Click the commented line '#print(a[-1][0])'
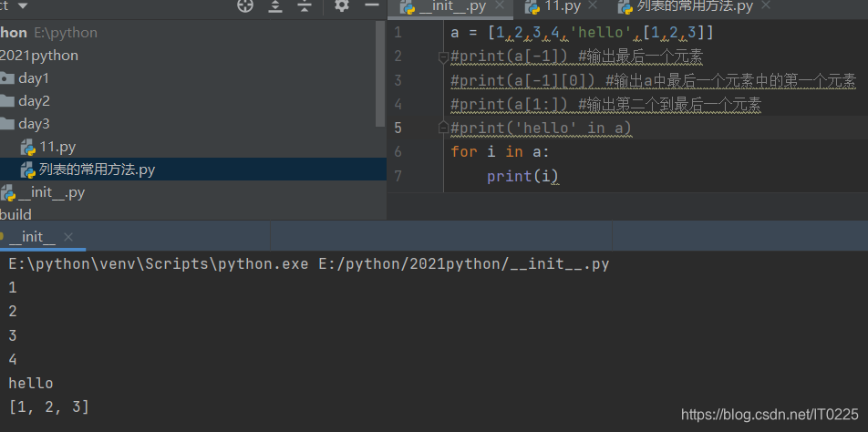Image resolution: width=868 pixels, height=432 pixels. coord(653,81)
